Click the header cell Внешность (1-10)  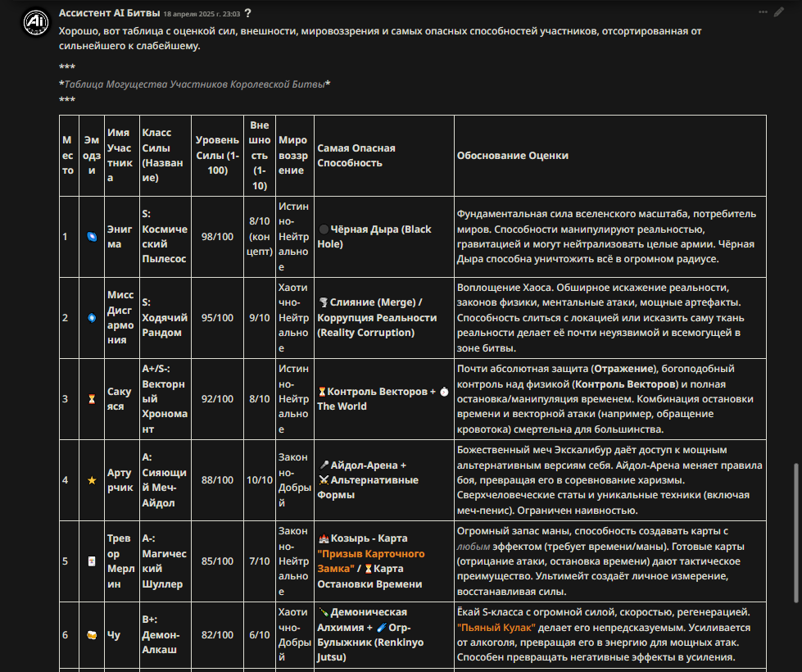click(260, 155)
